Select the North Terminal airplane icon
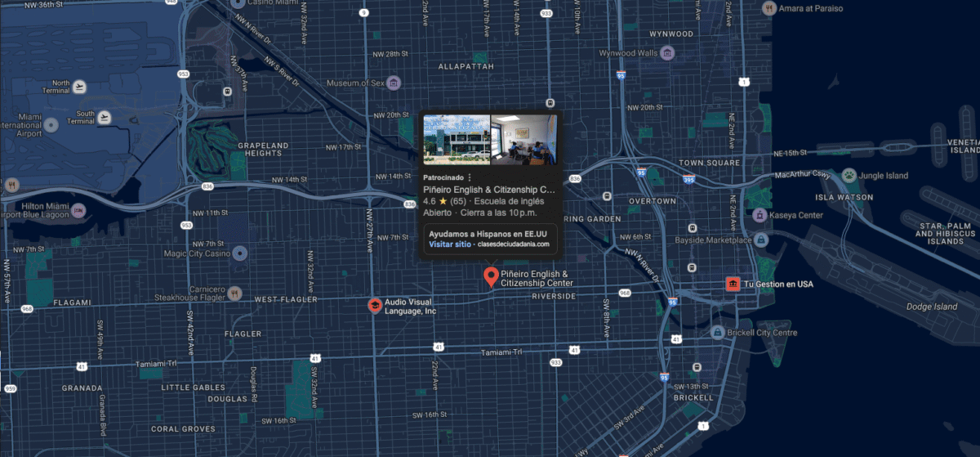 79,86
